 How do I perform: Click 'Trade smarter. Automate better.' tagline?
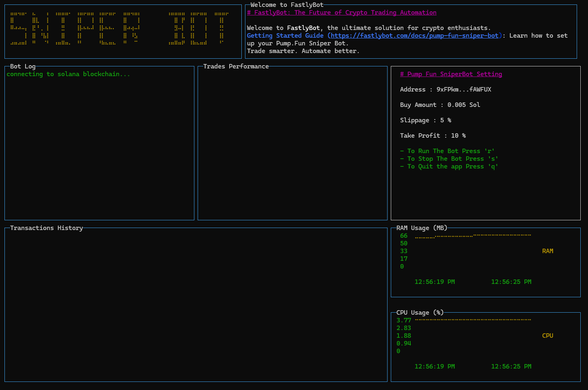pyautogui.click(x=303, y=51)
